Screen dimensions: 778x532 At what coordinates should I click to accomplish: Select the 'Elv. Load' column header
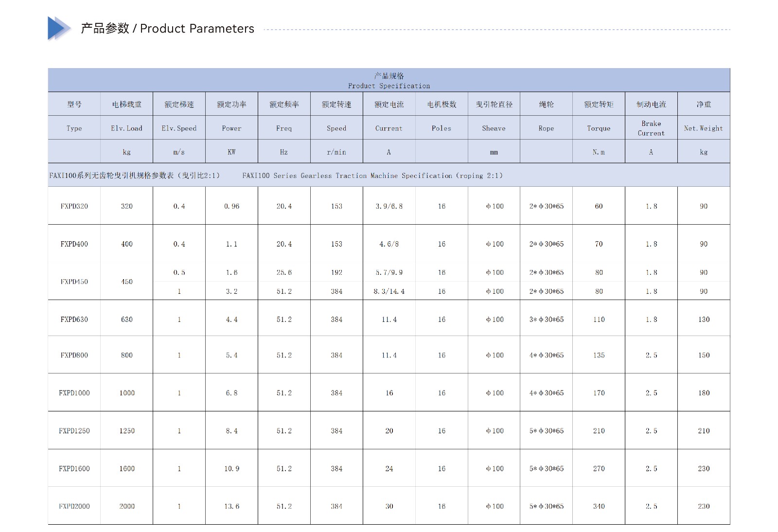[127, 128]
